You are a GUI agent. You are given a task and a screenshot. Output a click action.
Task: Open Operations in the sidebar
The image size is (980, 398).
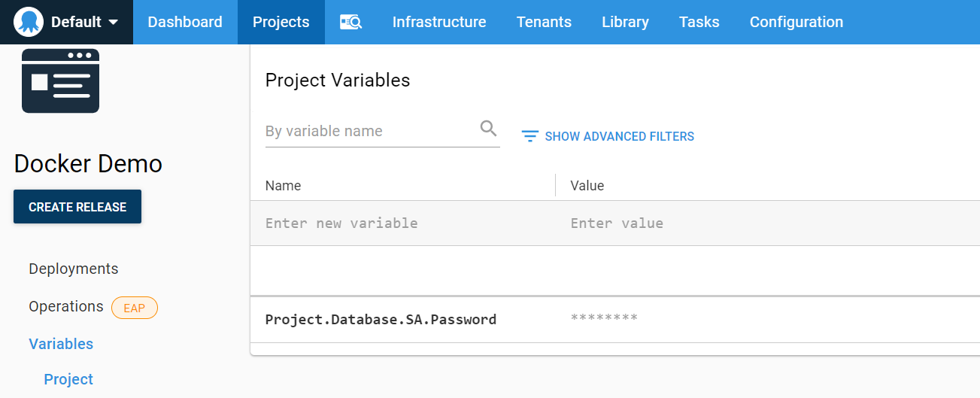coord(66,306)
